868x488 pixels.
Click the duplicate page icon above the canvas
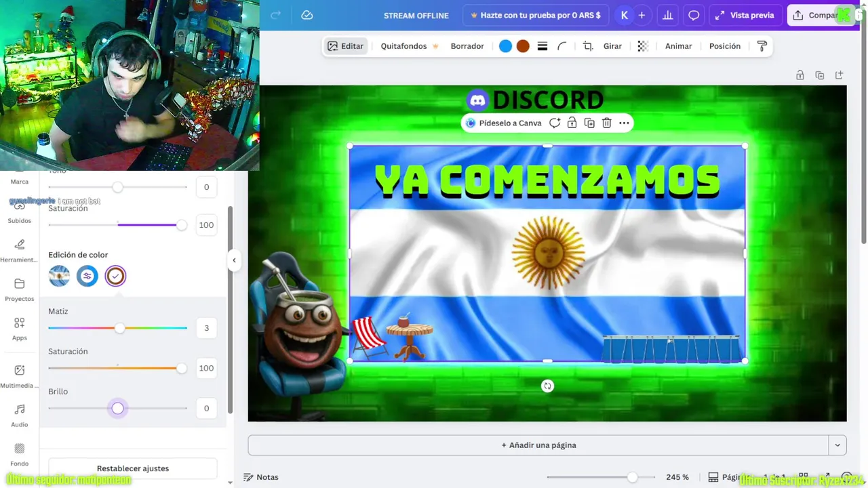point(820,75)
